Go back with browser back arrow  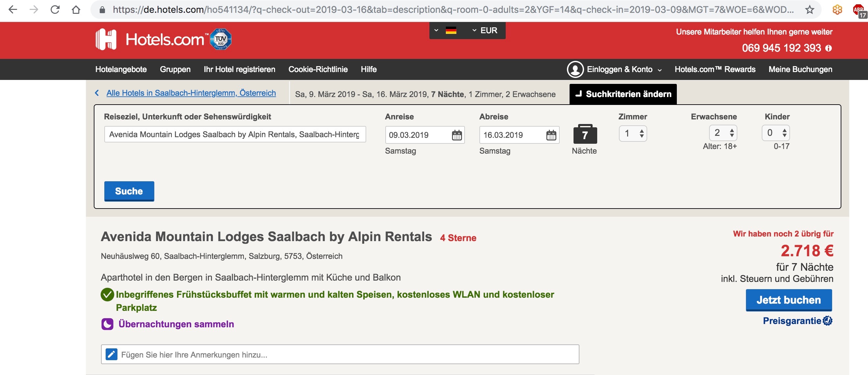(x=13, y=10)
